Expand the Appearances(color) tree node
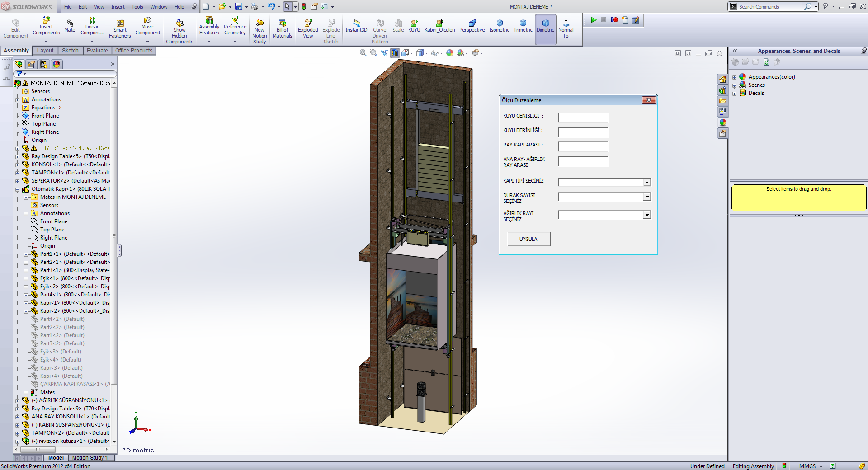 735,77
